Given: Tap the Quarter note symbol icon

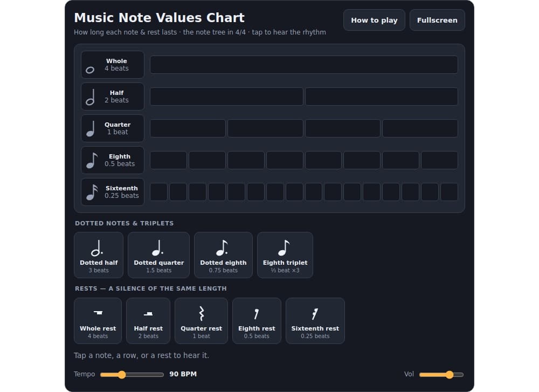Looking at the screenshot, I should pos(91,129).
